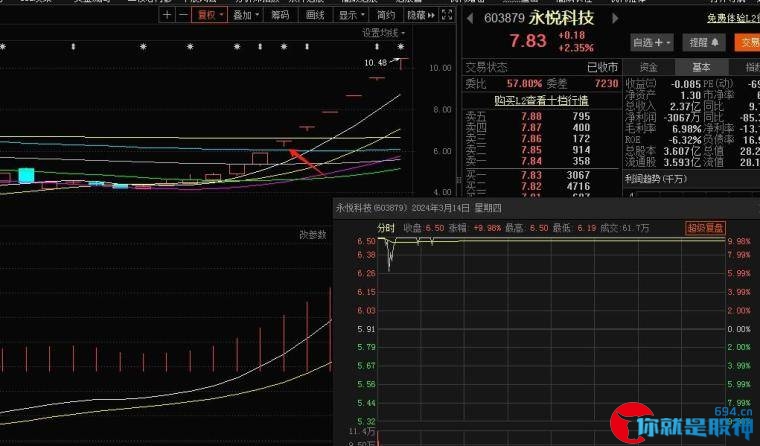Click the large cyan candlestick on K-line chart
This screenshot has width=760, height=446.
26,175
